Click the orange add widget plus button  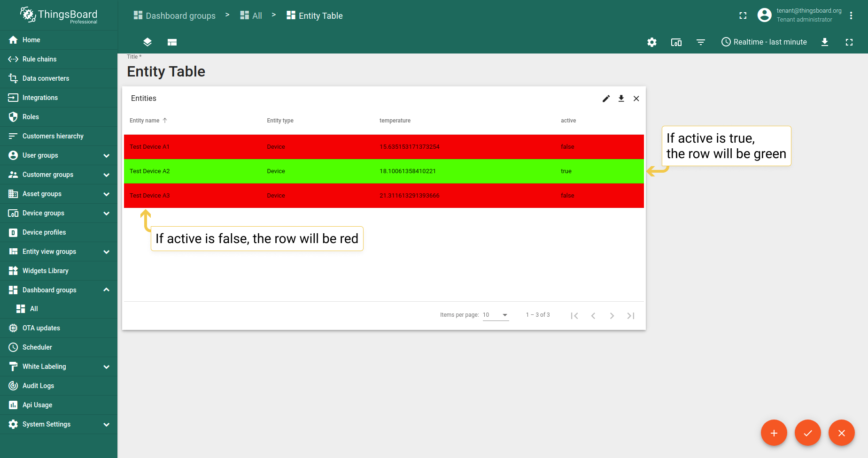click(774, 433)
